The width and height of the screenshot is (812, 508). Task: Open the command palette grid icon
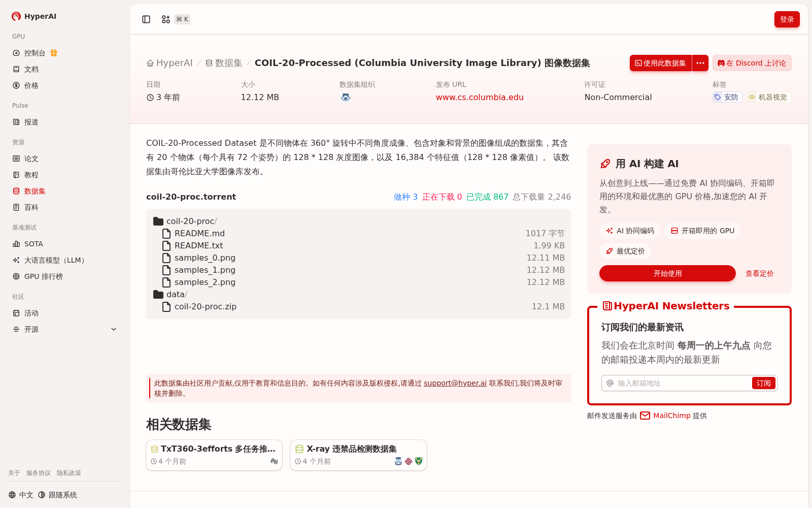pos(166,19)
